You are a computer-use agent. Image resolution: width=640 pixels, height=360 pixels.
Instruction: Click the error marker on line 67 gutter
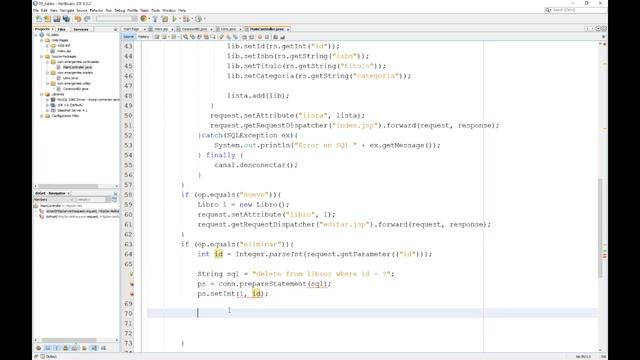tap(131, 284)
